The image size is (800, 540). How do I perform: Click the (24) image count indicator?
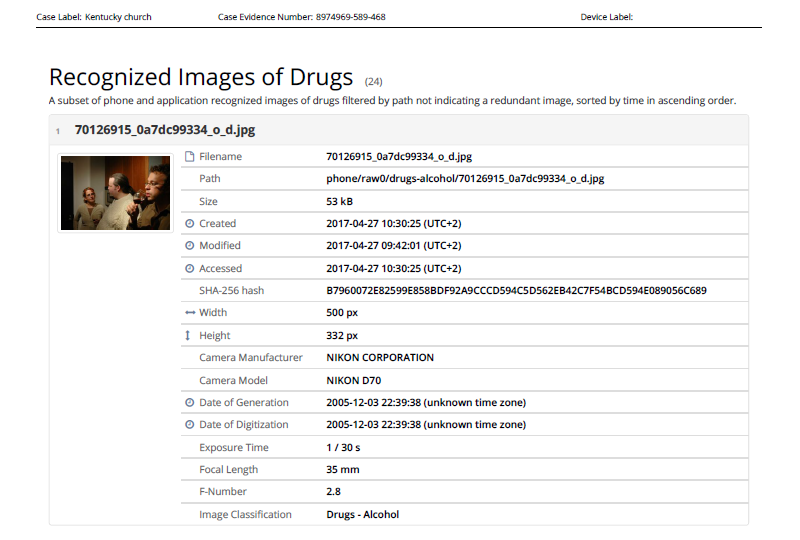[374, 81]
